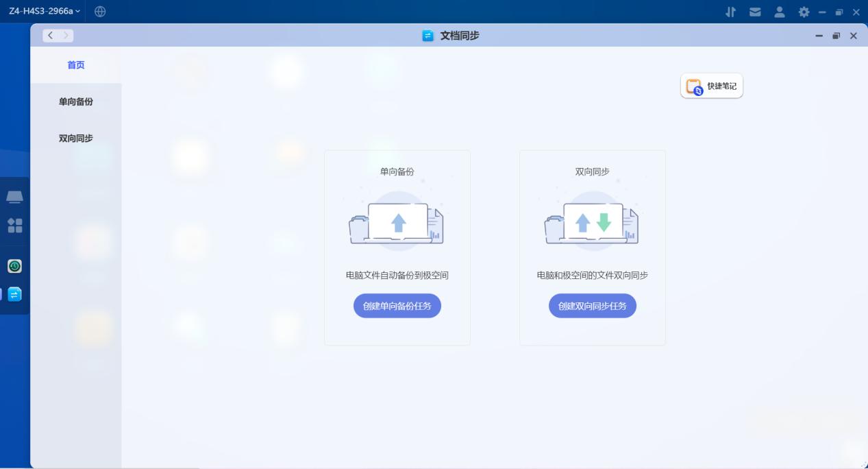This screenshot has width=868, height=469.
Task: Click the 创建单向备份任务 button
Action: click(x=397, y=306)
